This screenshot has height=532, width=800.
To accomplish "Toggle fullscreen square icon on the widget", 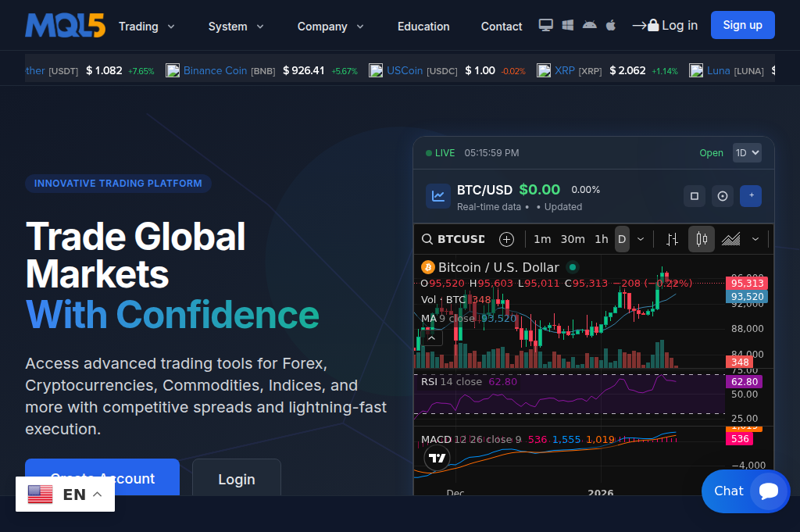I will pyautogui.click(x=694, y=196).
